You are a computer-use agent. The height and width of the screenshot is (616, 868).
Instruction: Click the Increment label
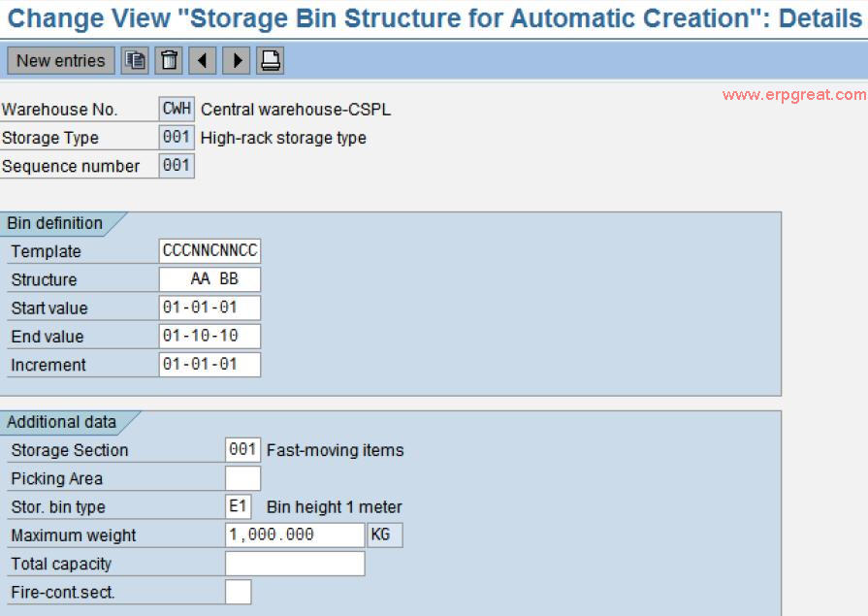pyautogui.click(x=48, y=365)
